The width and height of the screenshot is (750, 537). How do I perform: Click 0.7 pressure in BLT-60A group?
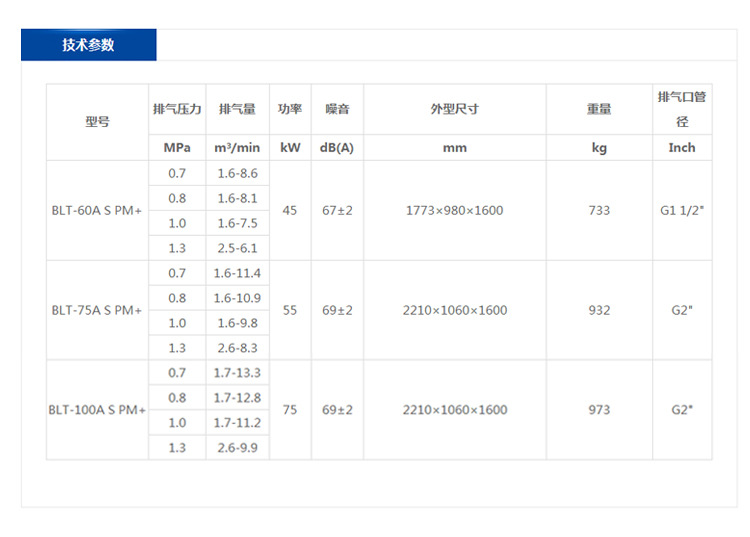click(x=177, y=173)
